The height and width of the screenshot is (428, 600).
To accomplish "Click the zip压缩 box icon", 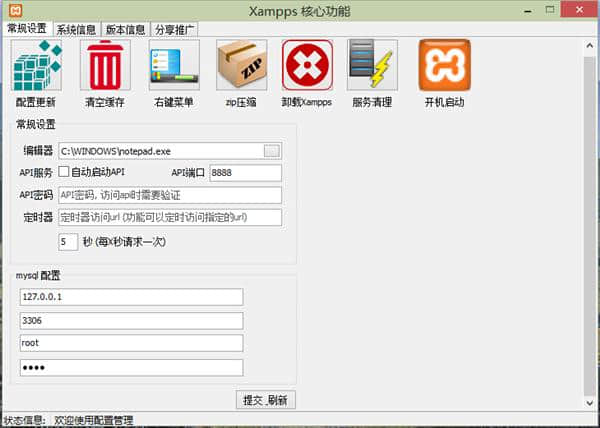I will [x=241, y=65].
